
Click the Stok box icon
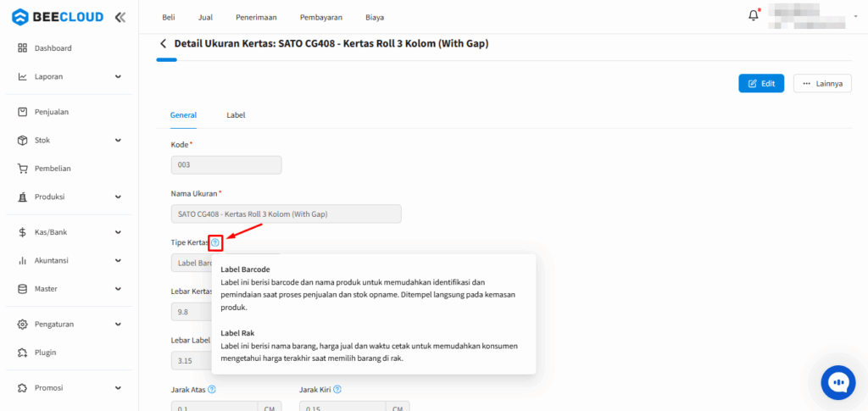[x=23, y=140]
